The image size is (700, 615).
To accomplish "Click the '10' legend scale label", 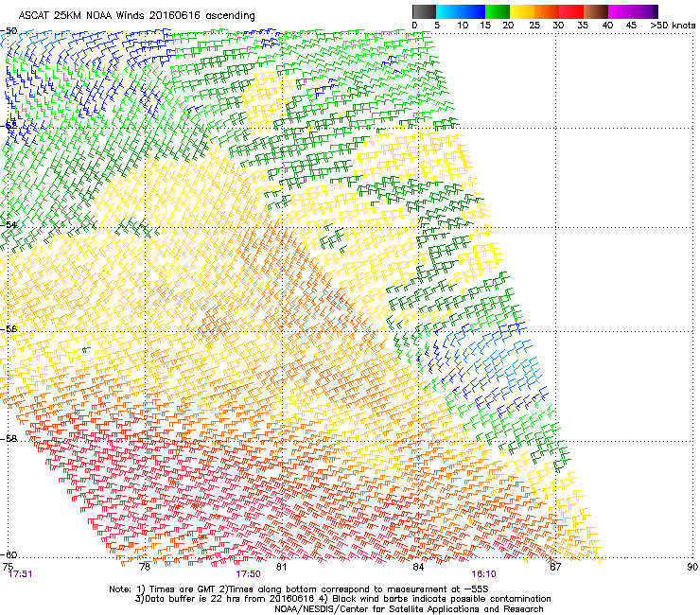I will [463, 26].
